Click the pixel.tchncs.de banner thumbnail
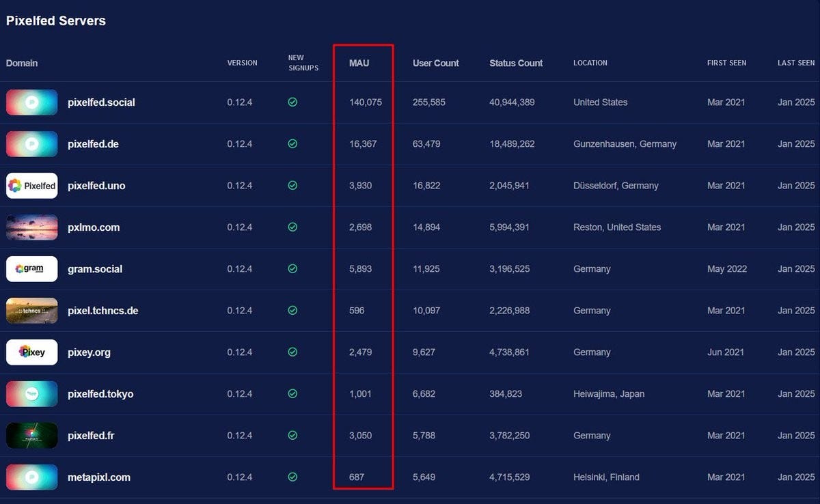The height and width of the screenshot is (504, 820). (x=32, y=311)
